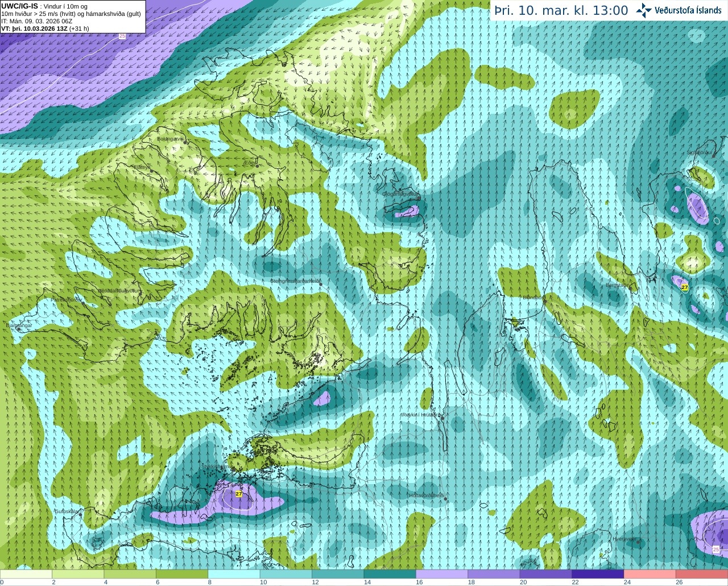
Task: Click the Bíldudalsflugvöllur station label
Action: coord(119,290)
